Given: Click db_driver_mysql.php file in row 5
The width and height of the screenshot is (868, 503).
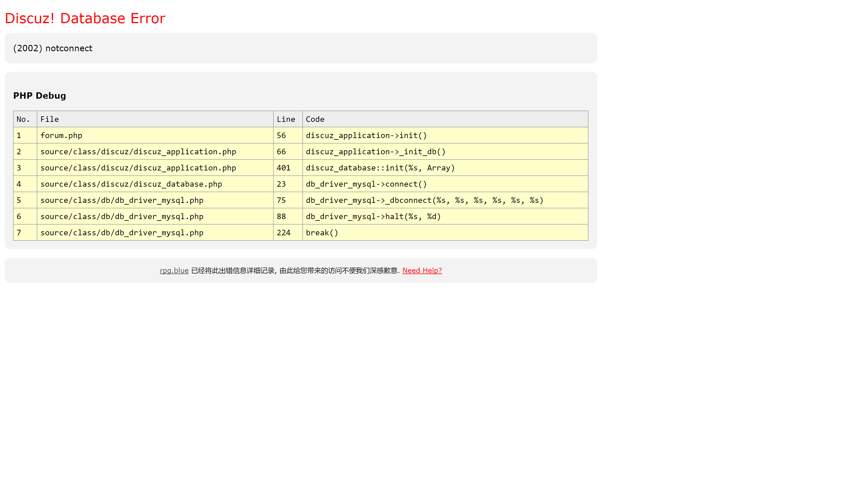Looking at the screenshot, I should [155, 200].
